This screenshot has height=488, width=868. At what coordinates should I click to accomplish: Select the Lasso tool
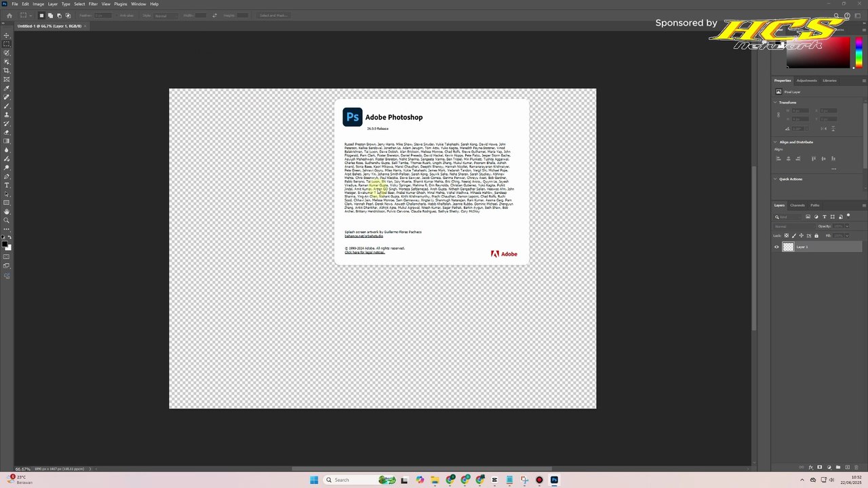click(7, 53)
